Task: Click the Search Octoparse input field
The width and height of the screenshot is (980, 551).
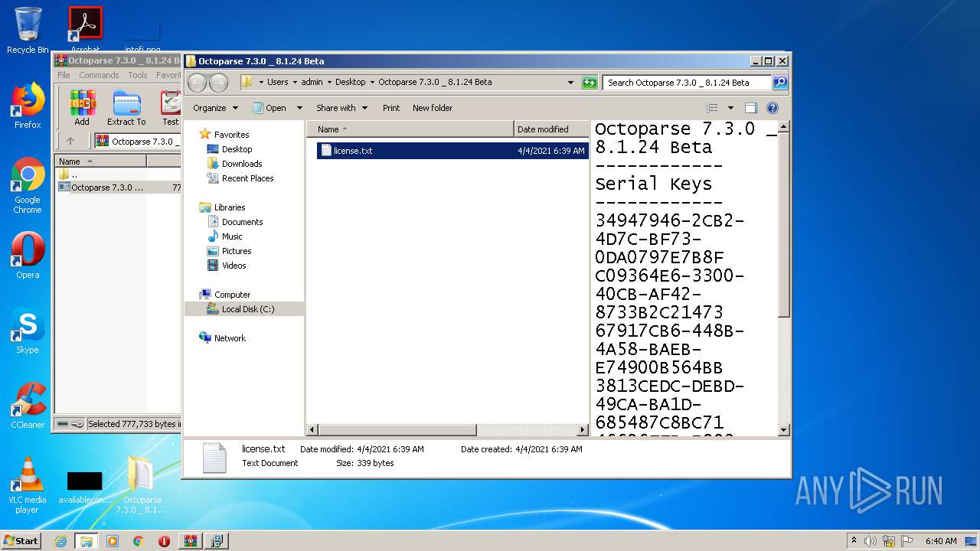Action: 688,83
